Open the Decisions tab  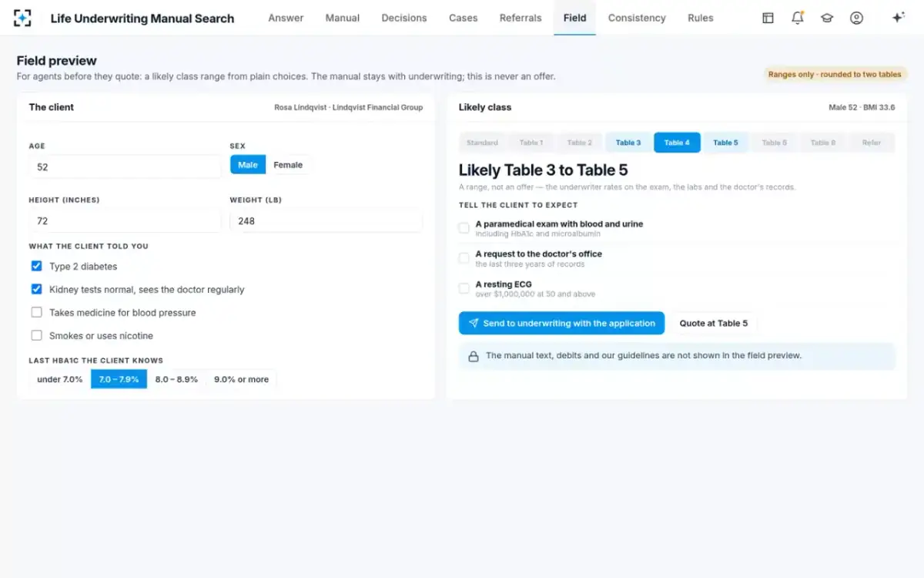[404, 18]
